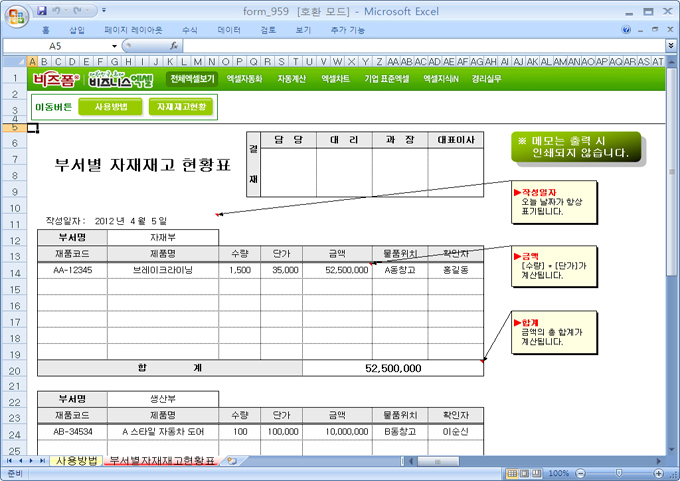Open the 데이터 ribbon tab
The image size is (680, 481).
229,30
